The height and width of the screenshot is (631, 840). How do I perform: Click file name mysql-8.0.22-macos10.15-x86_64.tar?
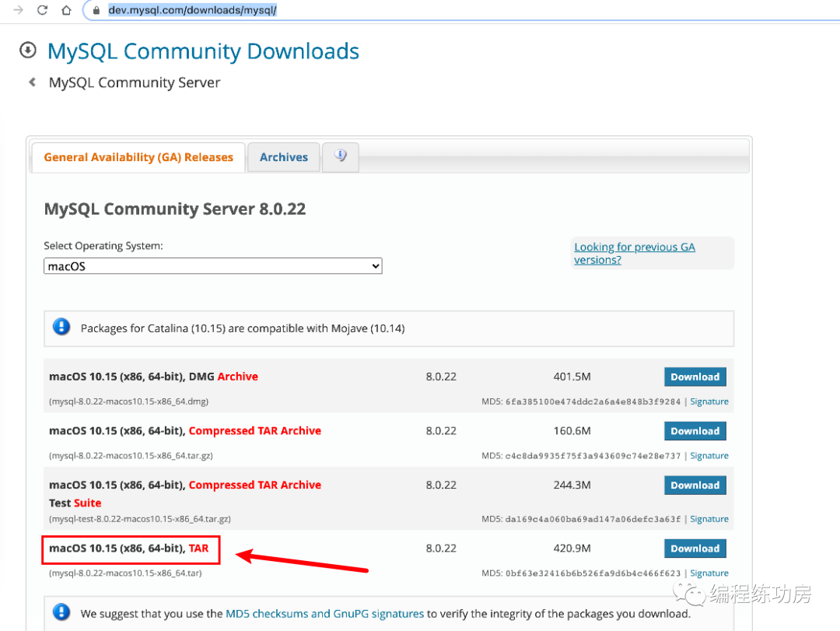(125, 573)
